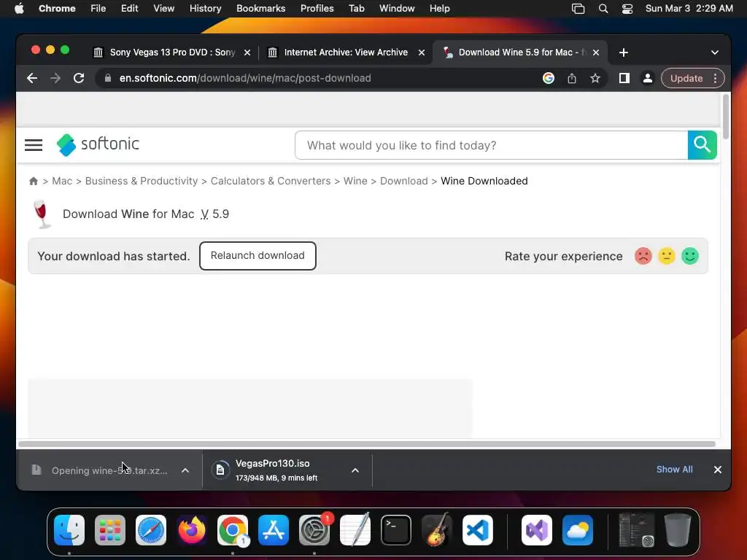Expand options for VegasPro130.iso download

355,470
